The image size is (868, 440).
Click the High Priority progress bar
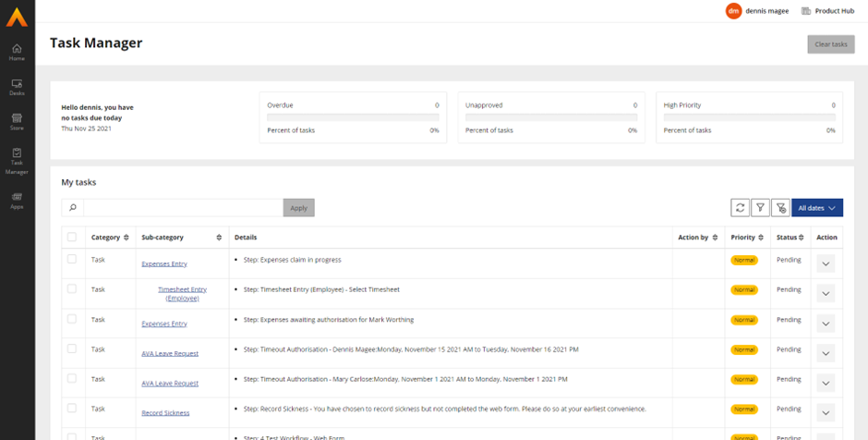pos(750,117)
